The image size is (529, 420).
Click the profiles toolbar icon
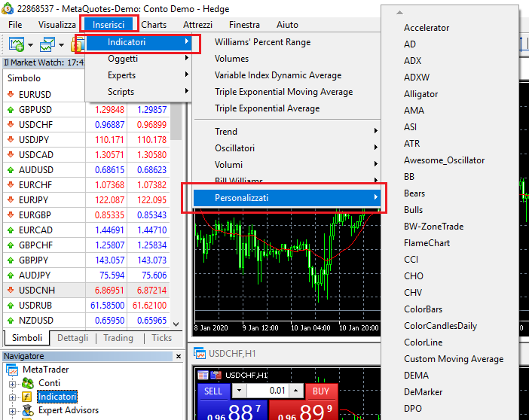pyautogui.click(x=47, y=44)
